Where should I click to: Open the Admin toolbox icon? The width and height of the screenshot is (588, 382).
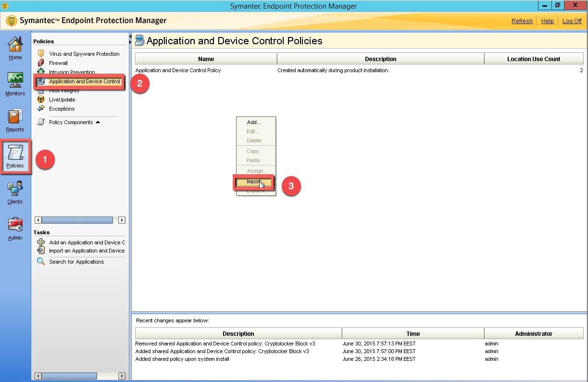tap(15, 225)
